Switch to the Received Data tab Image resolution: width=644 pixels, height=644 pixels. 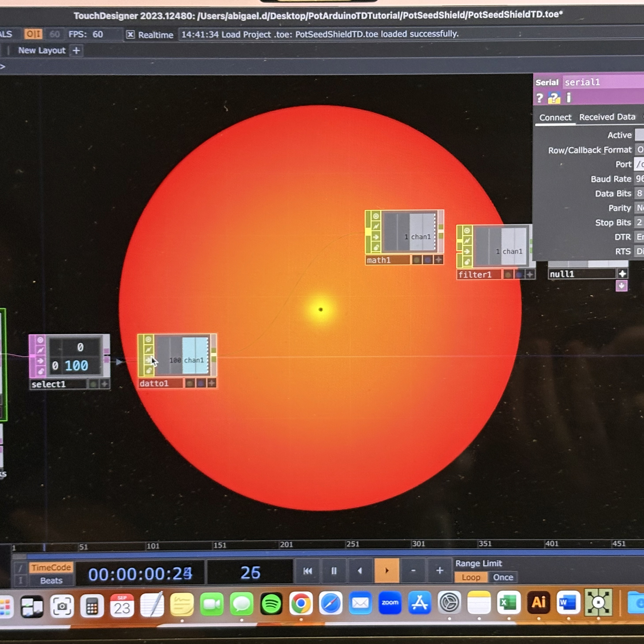point(607,117)
